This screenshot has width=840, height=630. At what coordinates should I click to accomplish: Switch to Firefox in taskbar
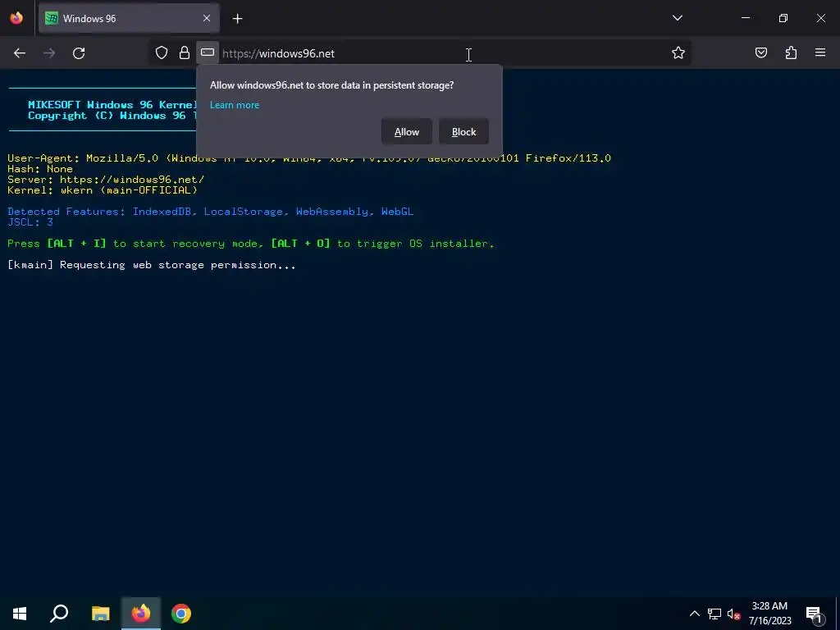[x=141, y=614]
